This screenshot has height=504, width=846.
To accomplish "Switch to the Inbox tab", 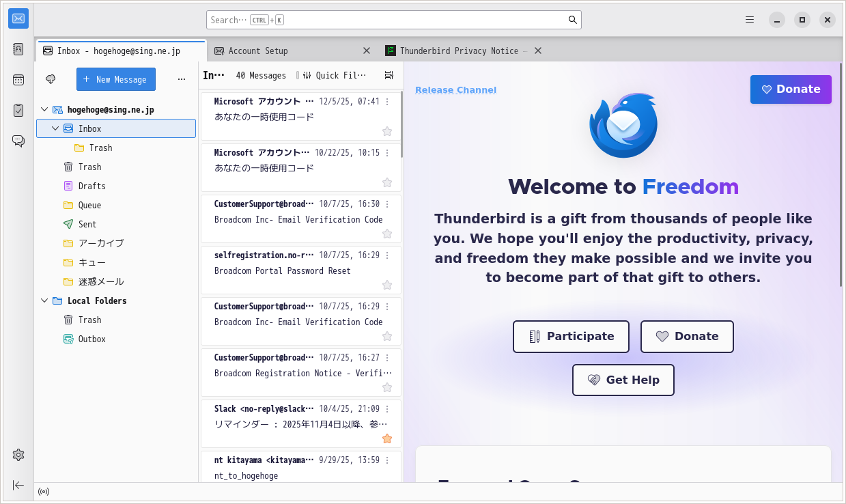I will click(121, 51).
